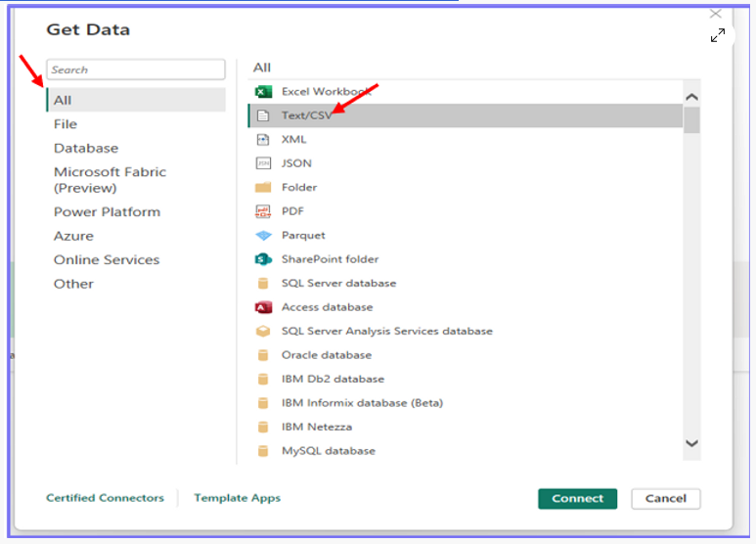
Task: Select the MySQL database text label
Action: tap(329, 451)
